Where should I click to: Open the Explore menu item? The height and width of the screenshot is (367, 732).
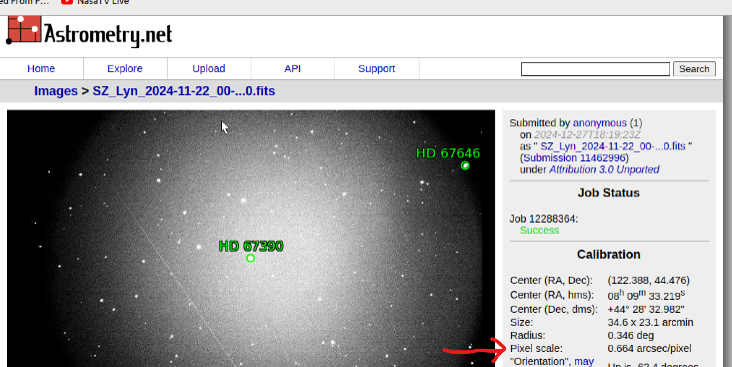pyautogui.click(x=125, y=69)
